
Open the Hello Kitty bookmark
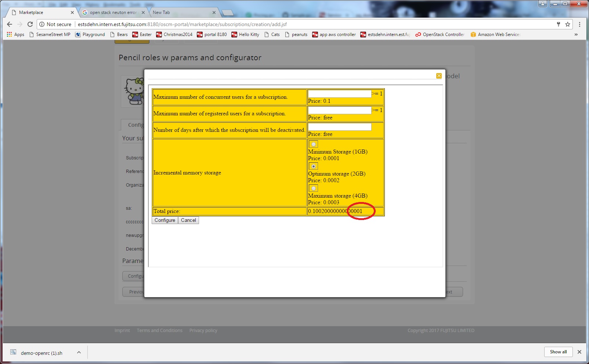[x=245, y=34]
